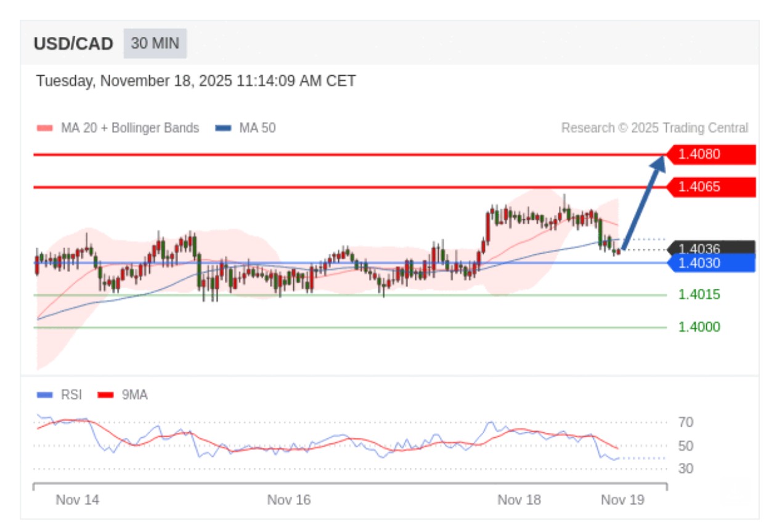Click the 1.4036 current price tag
Screen dimensions: 769x532
click(712, 248)
